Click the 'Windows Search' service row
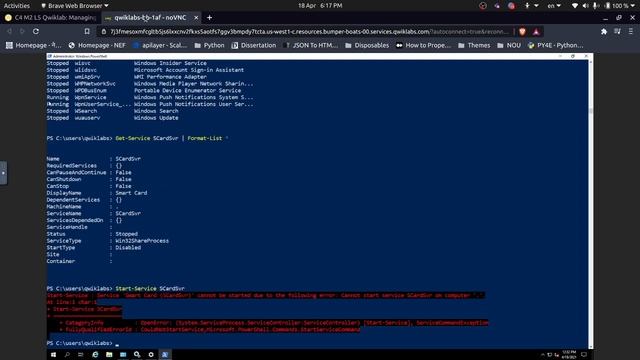 coord(113,111)
